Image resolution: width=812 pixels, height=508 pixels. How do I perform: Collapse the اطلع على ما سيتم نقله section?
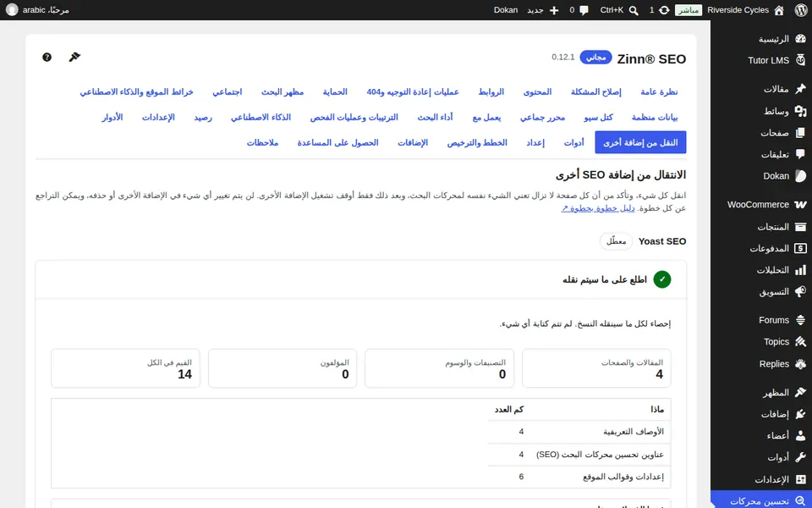point(361,279)
